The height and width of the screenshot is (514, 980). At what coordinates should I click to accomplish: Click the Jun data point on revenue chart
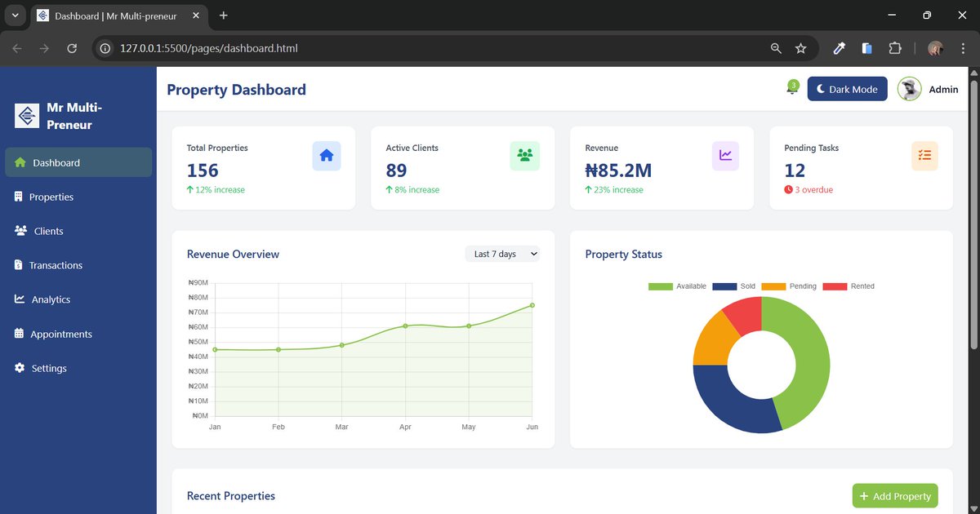coord(532,305)
